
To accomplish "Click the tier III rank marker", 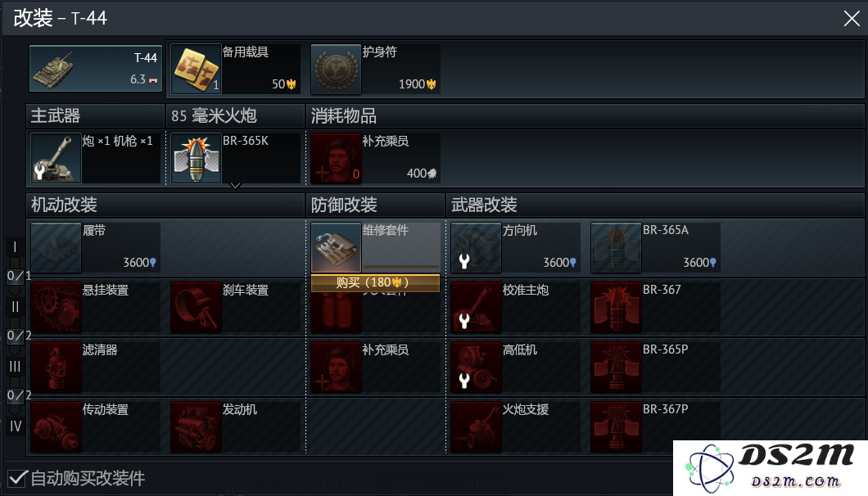I will pyautogui.click(x=15, y=367).
